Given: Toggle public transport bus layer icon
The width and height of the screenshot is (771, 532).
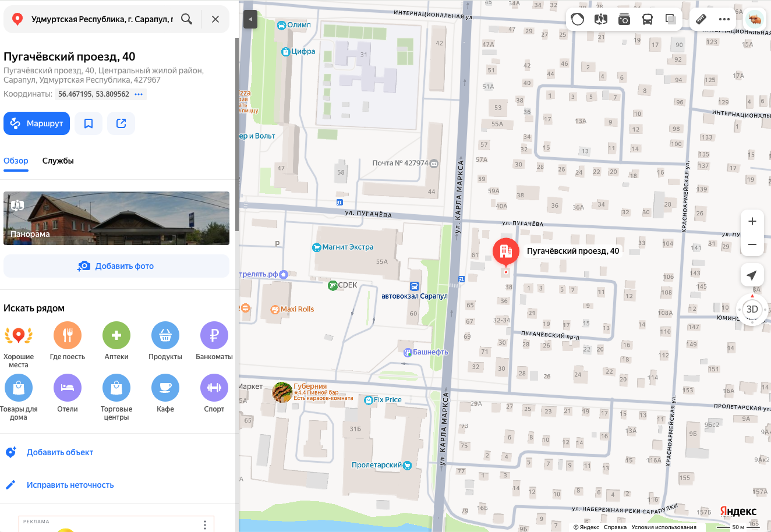Looking at the screenshot, I should coord(648,19).
